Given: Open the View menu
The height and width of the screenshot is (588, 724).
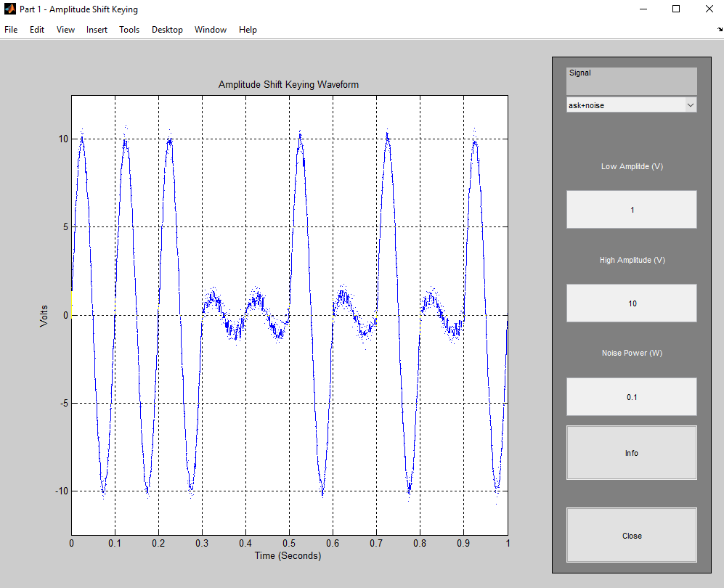Looking at the screenshot, I should 65,30.
